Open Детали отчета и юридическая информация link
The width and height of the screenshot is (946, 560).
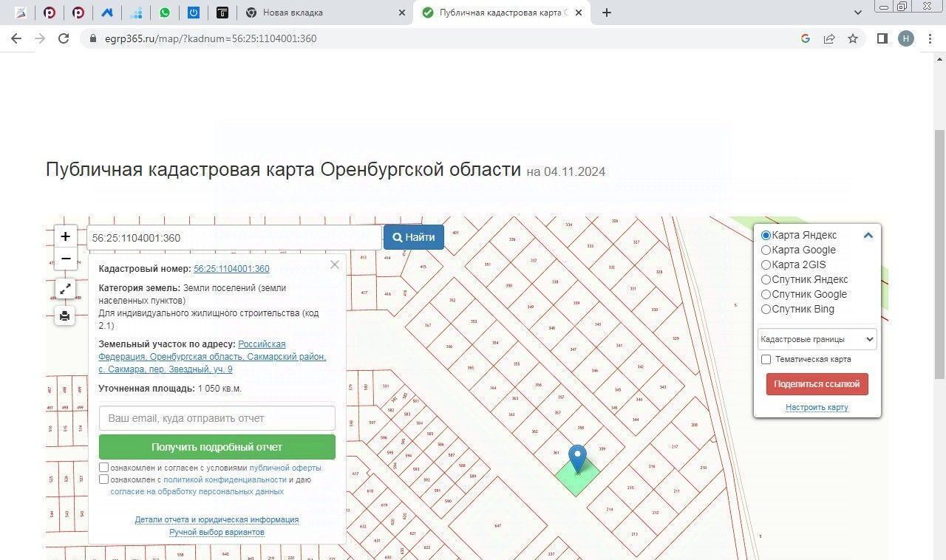coord(217,519)
